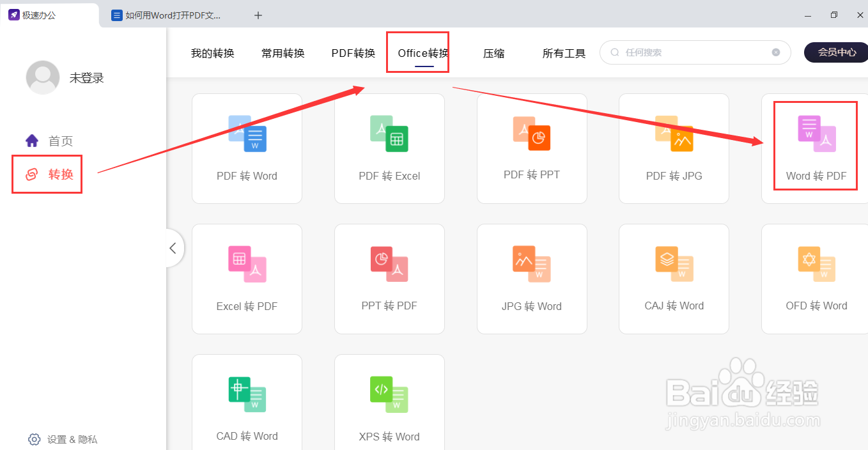Click the 未登录 login text
Image resolution: width=868 pixels, height=450 pixels.
pyautogui.click(x=87, y=78)
